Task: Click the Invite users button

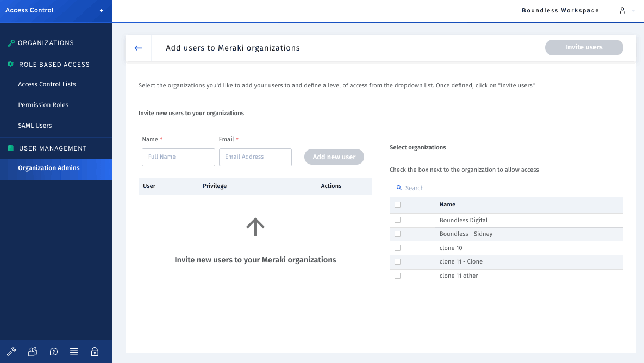Action: [x=584, y=47]
